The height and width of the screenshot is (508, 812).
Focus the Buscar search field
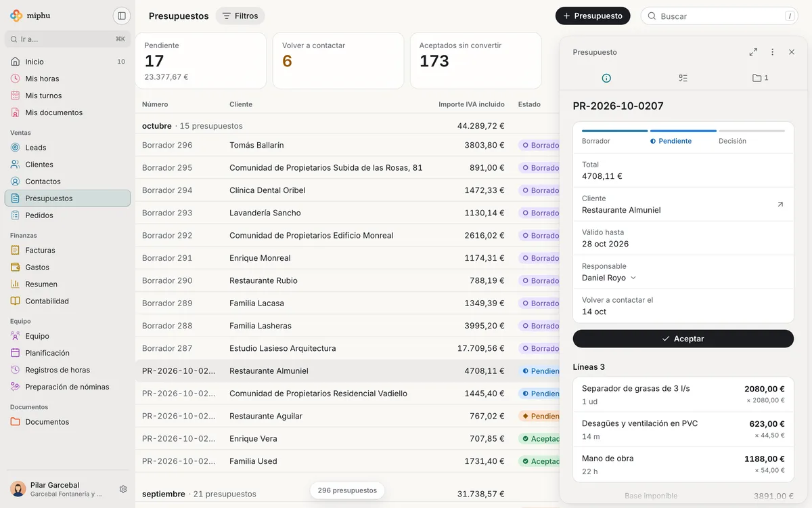pyautogui.click(x=719, y=16)
